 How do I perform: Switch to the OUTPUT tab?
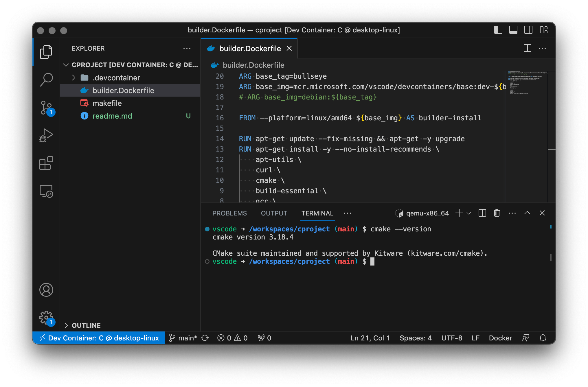pos(274,213)
